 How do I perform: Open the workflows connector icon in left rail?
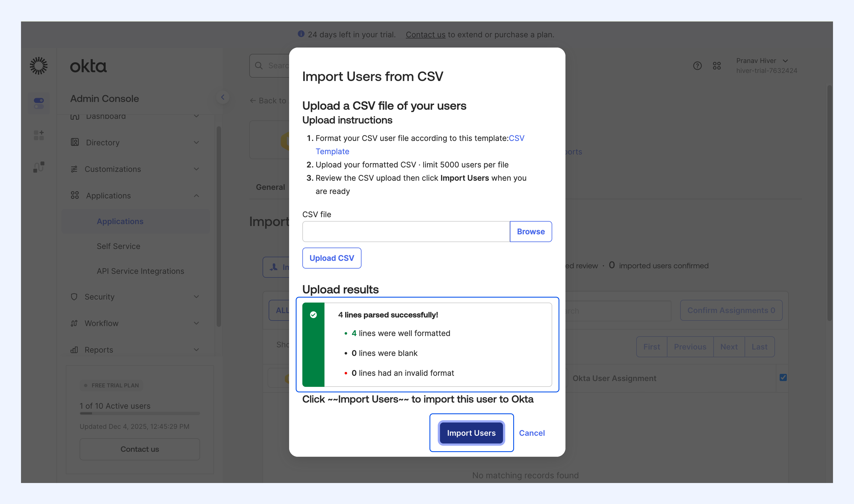pyautogui.click(x=39, y=167)
